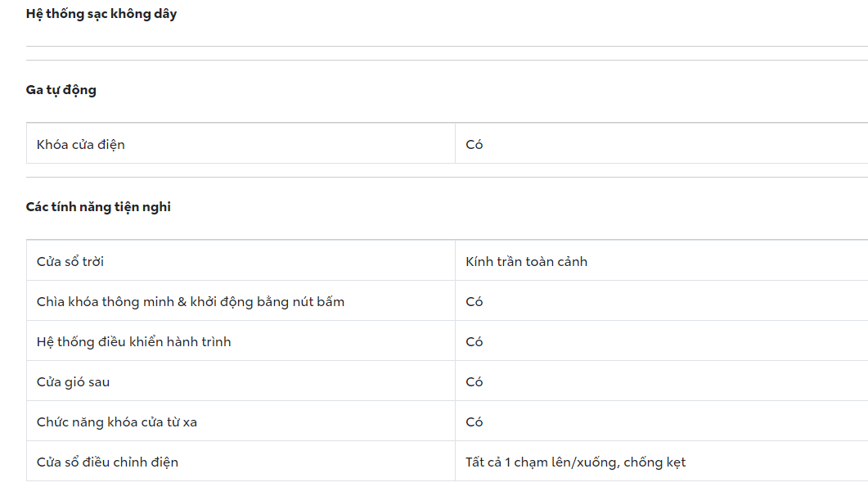Select the Cửa gió sau label
Screen dimensions: 868x487
(73, 382)
